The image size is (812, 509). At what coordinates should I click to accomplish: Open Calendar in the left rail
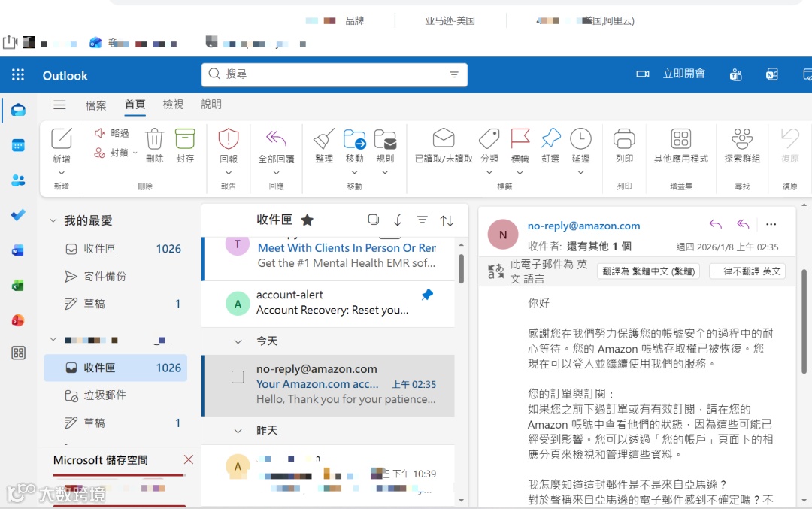pos(18,146)
